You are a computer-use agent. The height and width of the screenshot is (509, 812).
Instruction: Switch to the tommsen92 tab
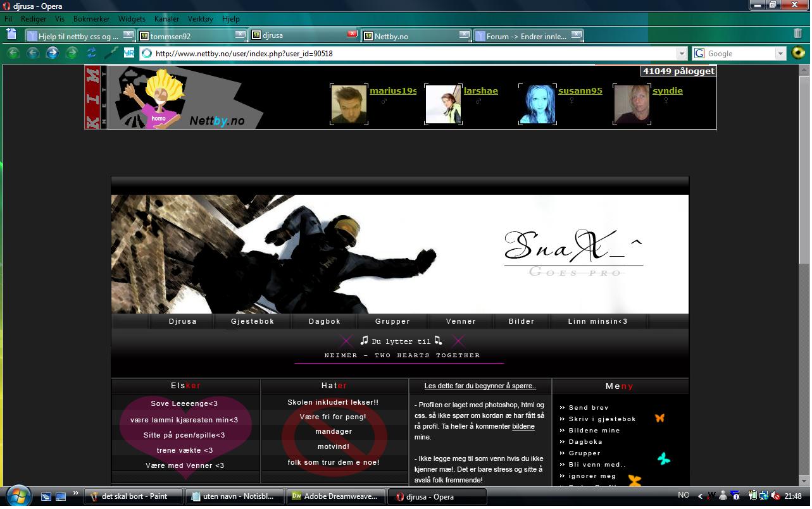pyautogui.click(x=191, y=36)
